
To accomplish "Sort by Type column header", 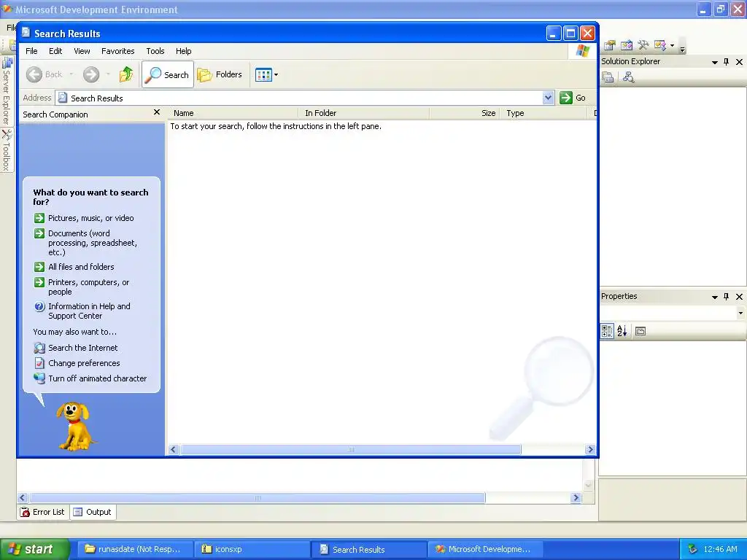I will [543, 113].
